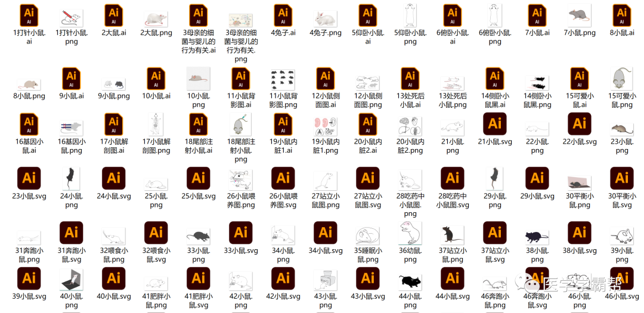Viewport: 644px width, 313px height.
Task: Click the 36幼鼠.png thumbnail
Action: (410, 233)
